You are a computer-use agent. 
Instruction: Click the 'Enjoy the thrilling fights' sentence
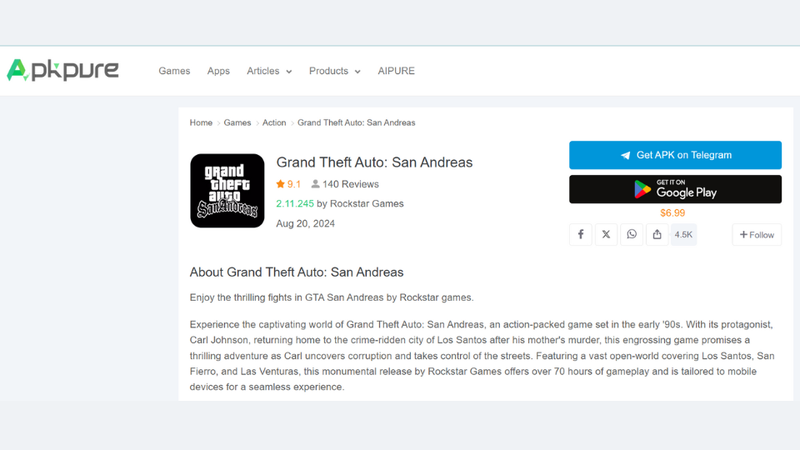[x=332, y=297]
